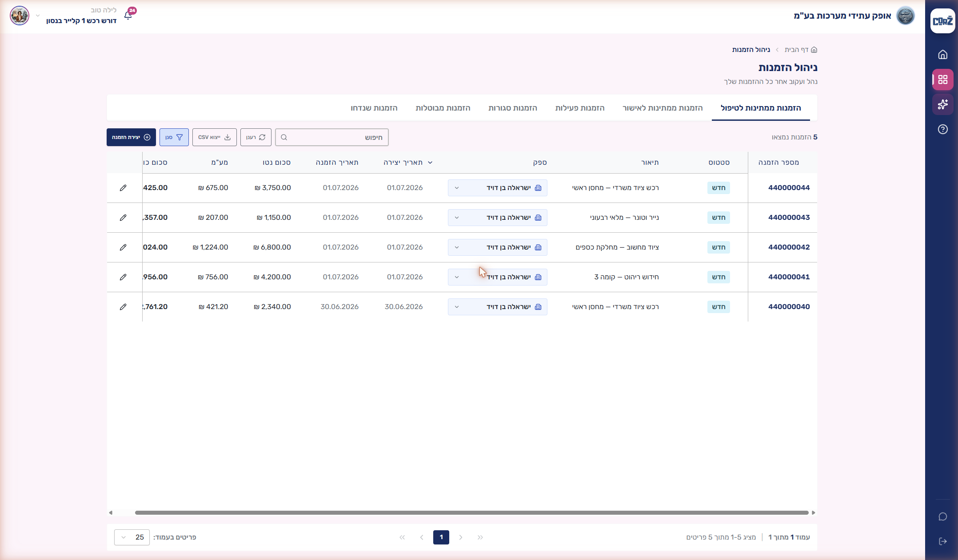Click net amount ₪ 6,800.00
Viewport: 958px width, 560px height.
click(x=272, y=247)
